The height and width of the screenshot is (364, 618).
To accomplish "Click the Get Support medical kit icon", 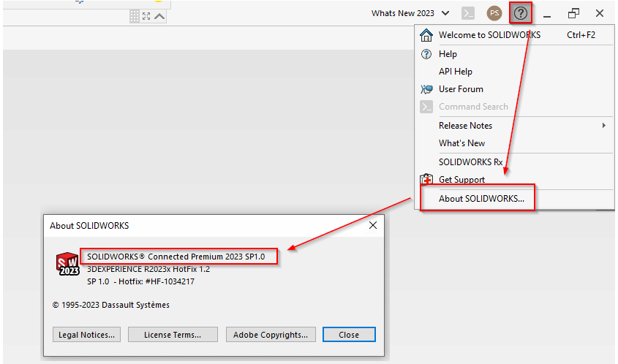I will coord(426,180).
